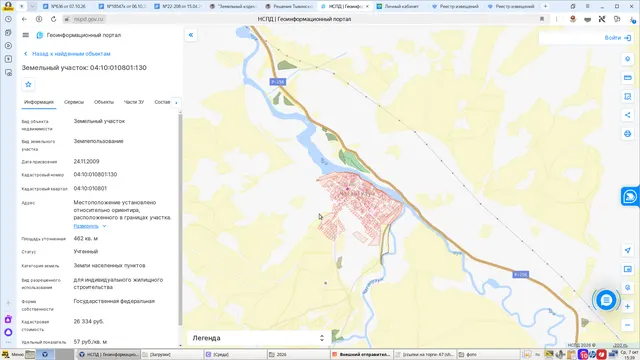The image size is (640, 360).
Task: Locate my position with arrow icon
Action: point(627,250)
